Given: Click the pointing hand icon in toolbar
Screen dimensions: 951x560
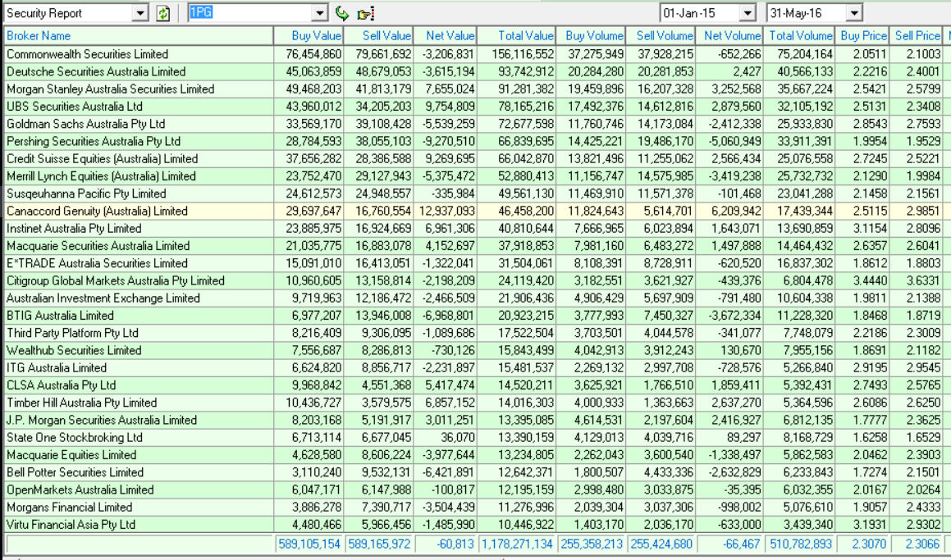Looking at the screenshot, I should pyautogui.click(x=365, y=13).
